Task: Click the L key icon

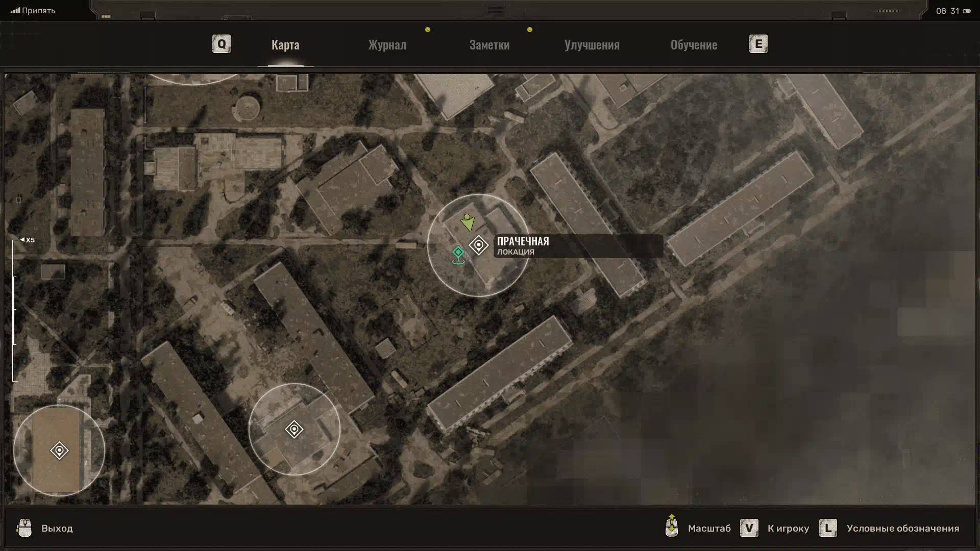Action: click(x=828, y=528)
